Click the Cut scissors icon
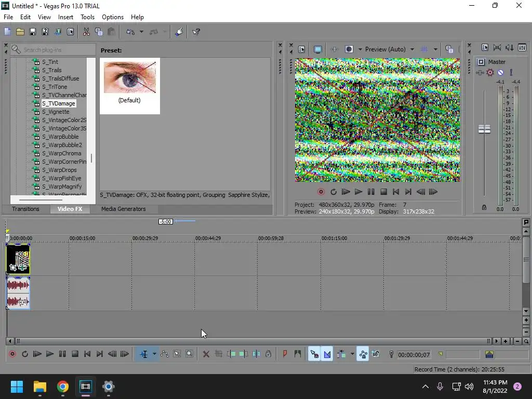The image size is (532, 399). click(86, 32)
